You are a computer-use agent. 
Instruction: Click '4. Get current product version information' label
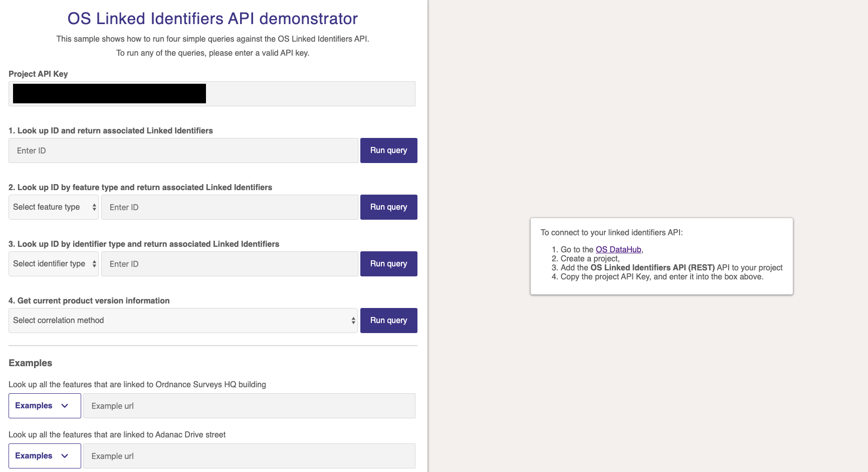pyautogui.click(x=89, y=300)
